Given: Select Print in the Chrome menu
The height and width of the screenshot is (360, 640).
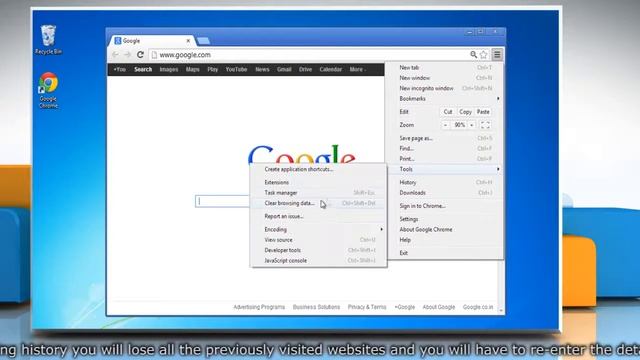Looking at the screenshot, I should (445, 159).
